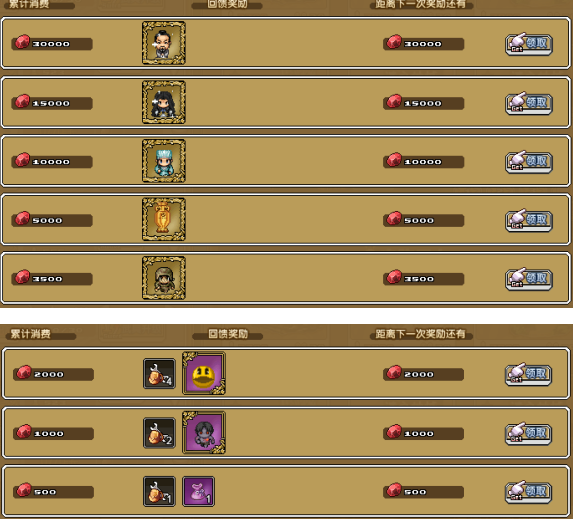The image size is (573, 519).
Task: Claim the 2000 gem reward
Action: point(528,374)
